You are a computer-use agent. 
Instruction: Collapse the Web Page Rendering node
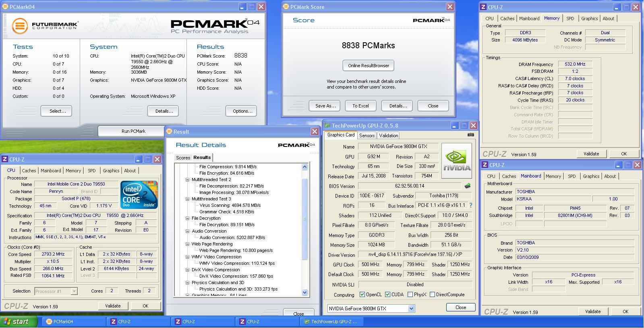(x=187, y=244)
